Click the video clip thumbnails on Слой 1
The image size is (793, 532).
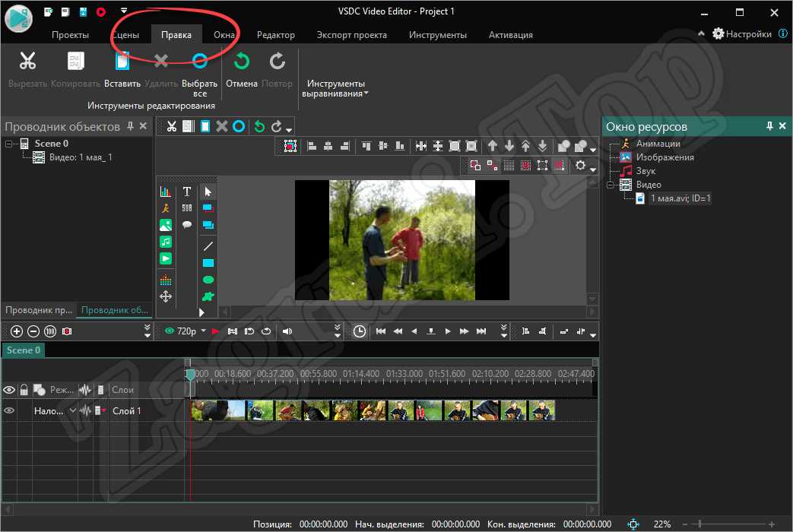pyautogui.click(x=373, y=410)
